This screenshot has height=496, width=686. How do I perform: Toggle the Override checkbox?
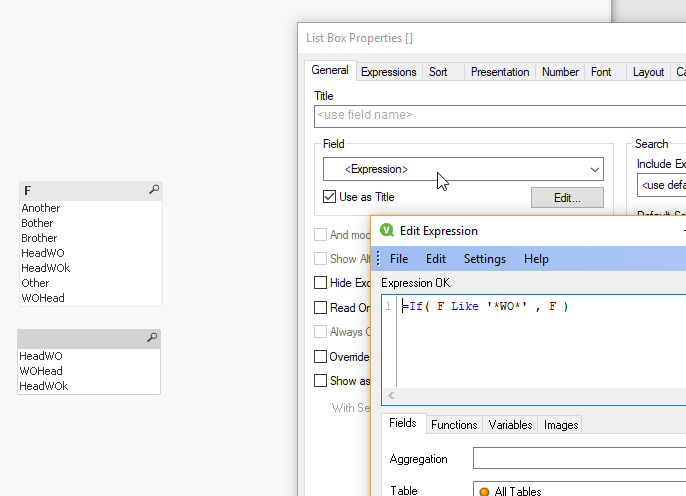coord(320,356)
